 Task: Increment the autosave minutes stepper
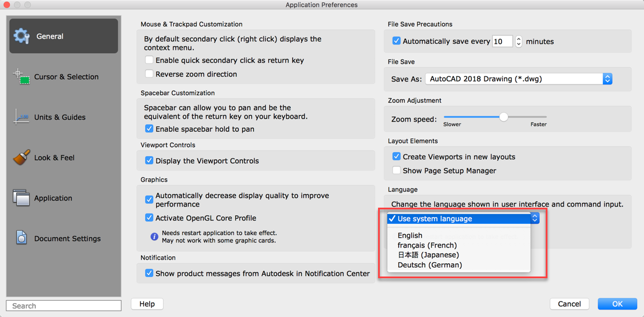[519, 39]
